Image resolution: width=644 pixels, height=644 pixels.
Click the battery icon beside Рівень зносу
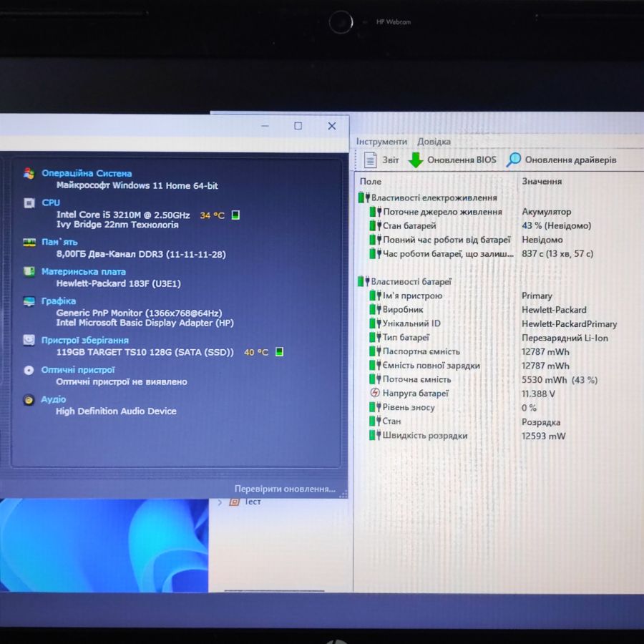376,407
